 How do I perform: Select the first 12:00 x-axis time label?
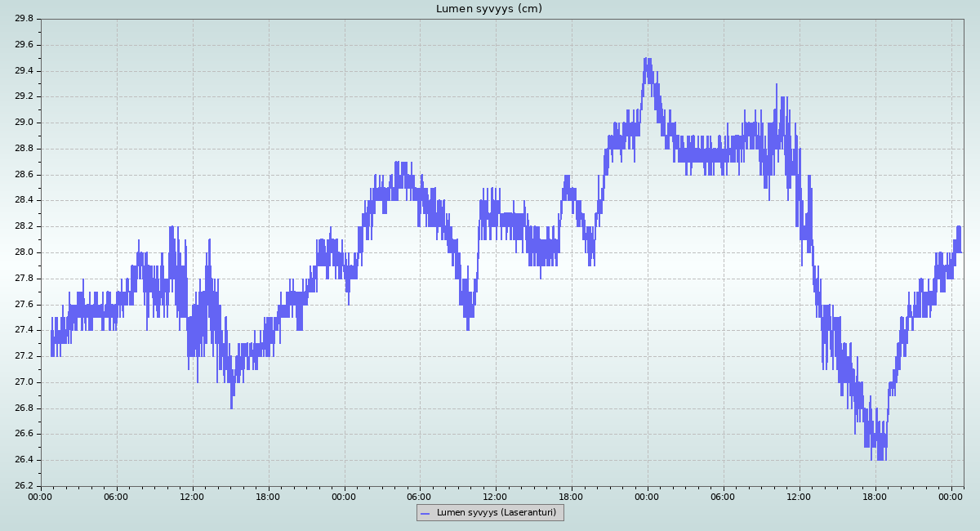(193, 496)
